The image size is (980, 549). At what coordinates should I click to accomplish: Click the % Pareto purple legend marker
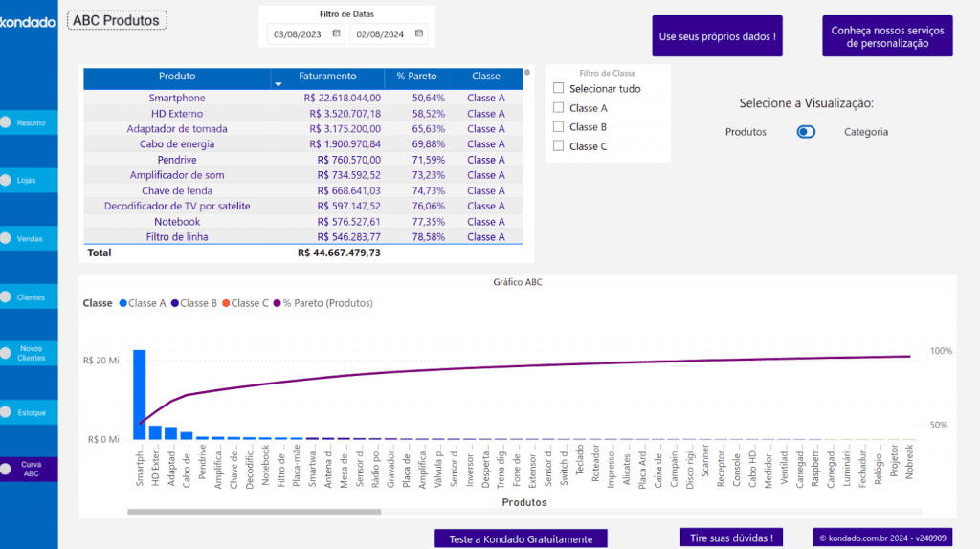point(278,303)
